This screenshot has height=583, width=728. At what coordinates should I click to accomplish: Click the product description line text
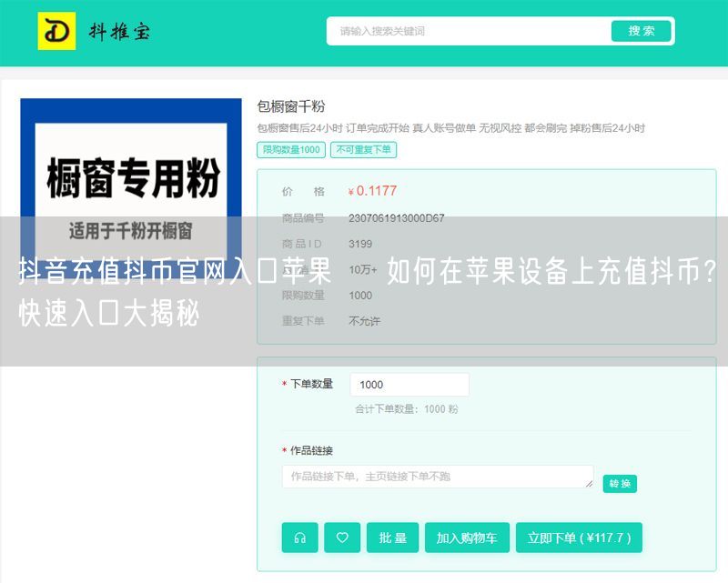(450, 128)
